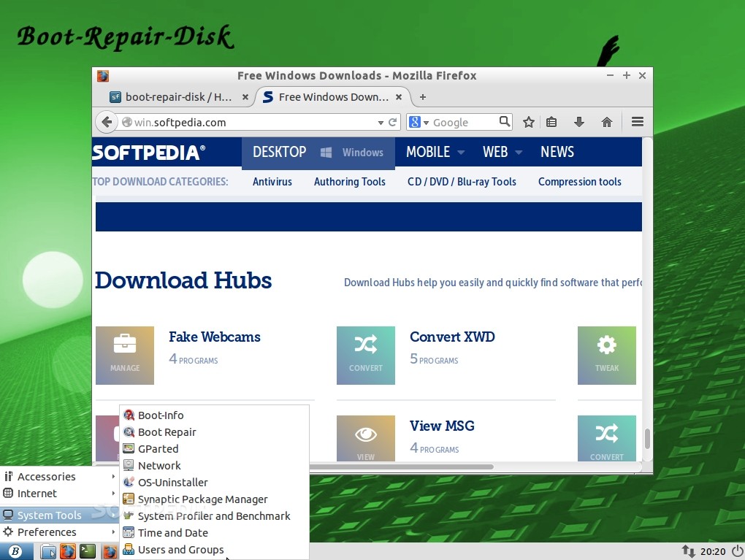Click the B start menu button
This screenshot has height=560, width=745.
(16, 551)
